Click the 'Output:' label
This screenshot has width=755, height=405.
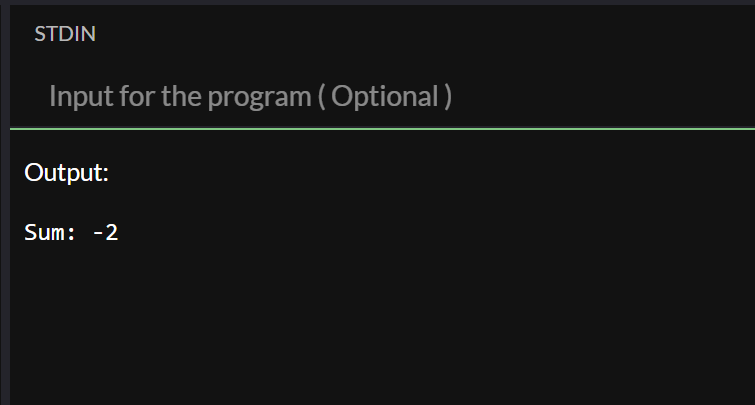point(66,172)
